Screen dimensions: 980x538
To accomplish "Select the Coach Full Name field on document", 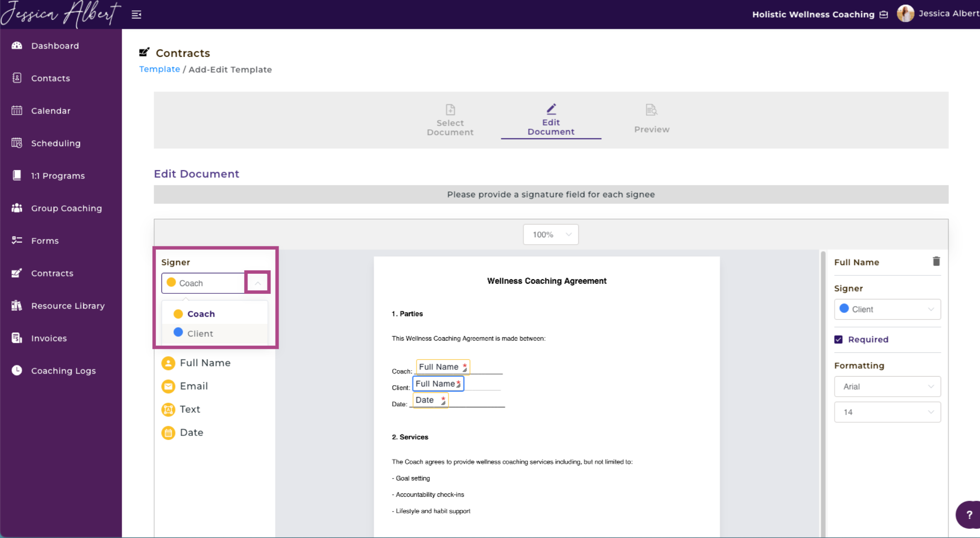I will [443, 367].
